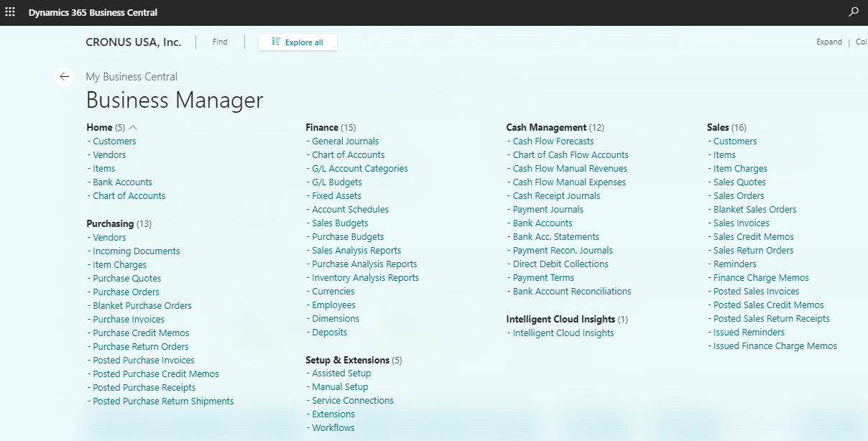
Task: Open the Intelligent Cloud Insights link
Action: pos(563,333)
